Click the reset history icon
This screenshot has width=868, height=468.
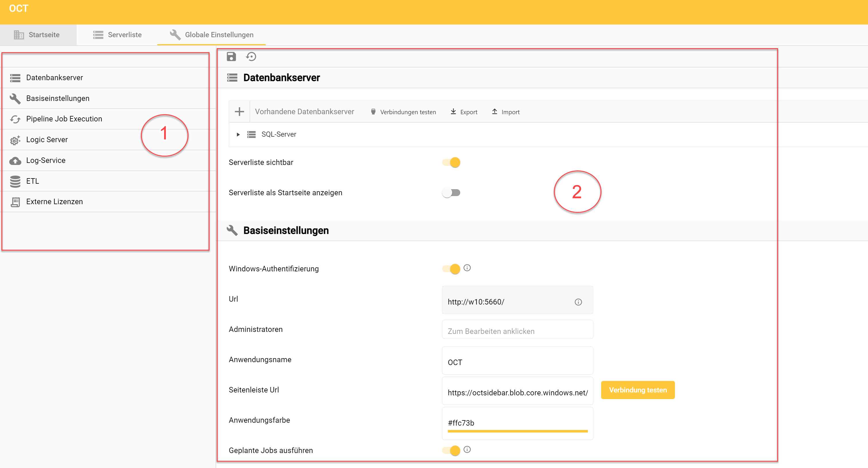(x=251, y=57)
